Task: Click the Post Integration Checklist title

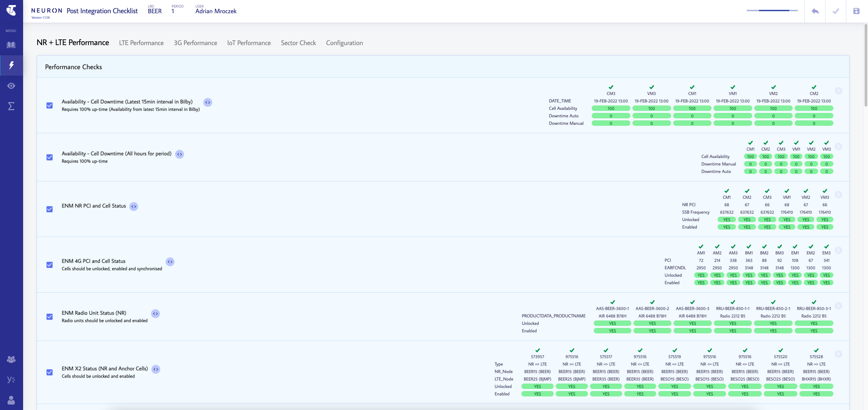Action: [102, 11]
